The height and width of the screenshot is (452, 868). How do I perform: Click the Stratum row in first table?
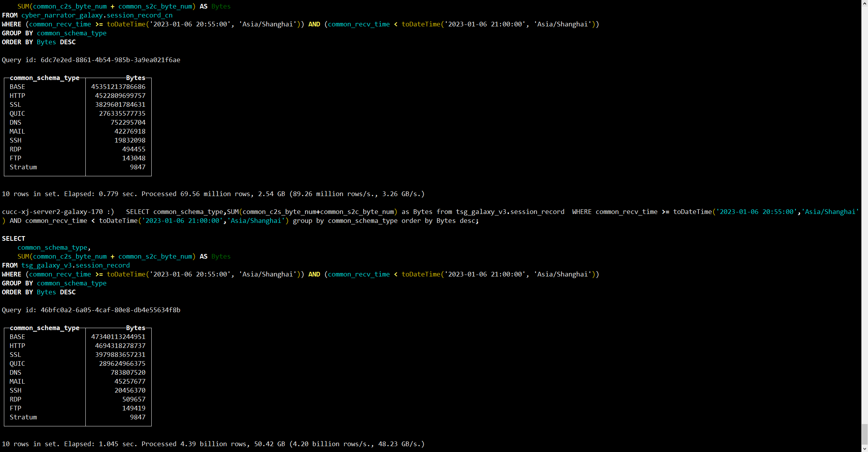click(23, 167)
